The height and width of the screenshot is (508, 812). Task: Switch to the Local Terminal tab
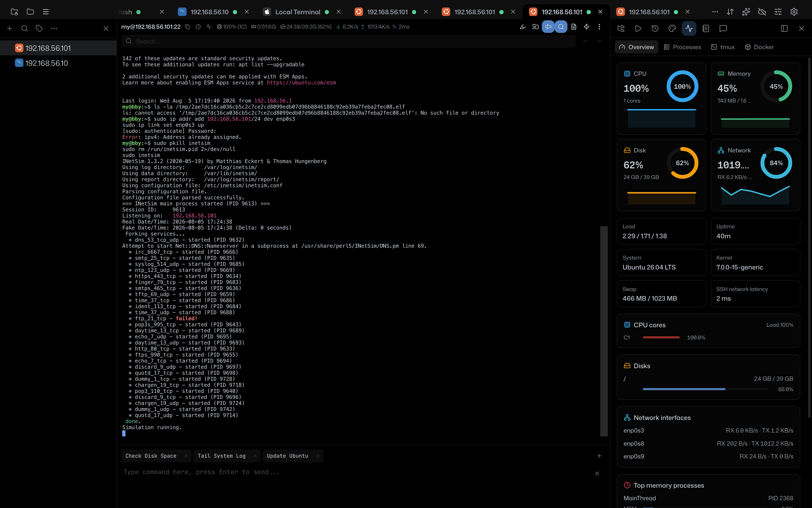coord(298,12)
